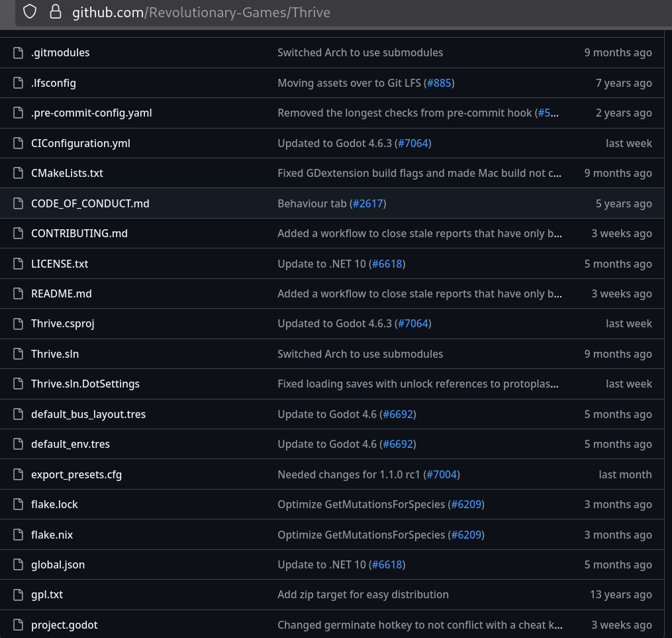Click the shield tracking protection icon
The height and width of the screenshot is (638, 672).
click(x=30, y=11)
